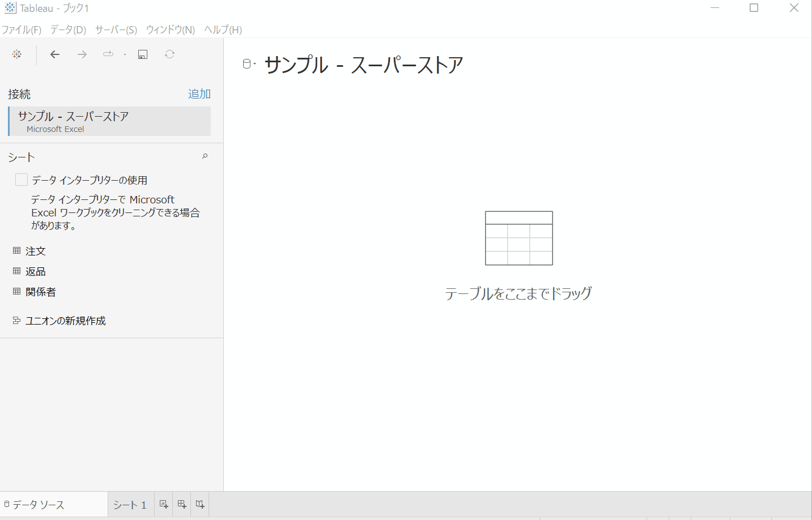
Task: Click the テーブルをここまでドラッグ text
Action: click(x=518, y=293)
